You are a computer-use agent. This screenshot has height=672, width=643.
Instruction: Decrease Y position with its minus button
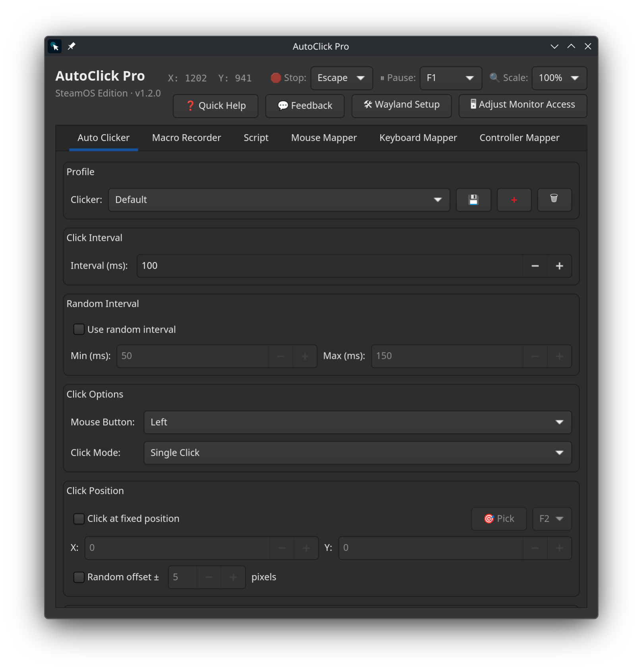click(x=535, y=548)
